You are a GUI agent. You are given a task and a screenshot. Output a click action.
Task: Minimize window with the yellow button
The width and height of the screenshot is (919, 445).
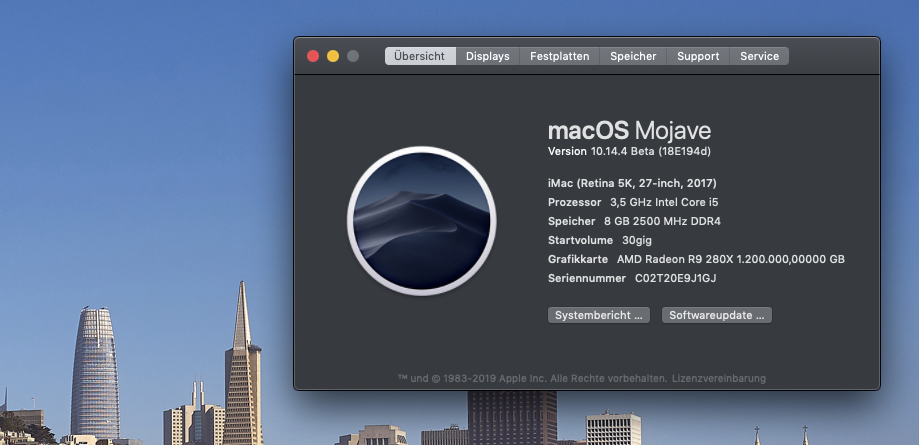pyautogui.click(x=333, y=56)
